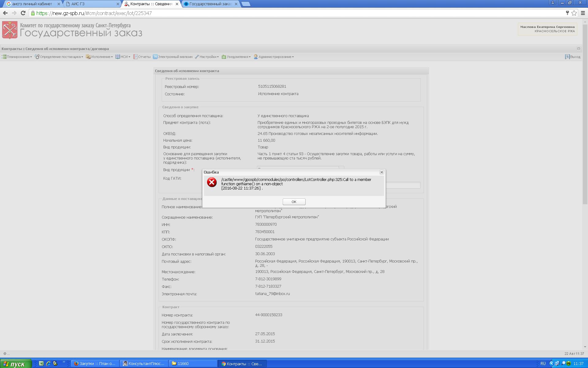Go back with browser back arrow
Viewport: 588px width, 368px height.
point(5,13)
